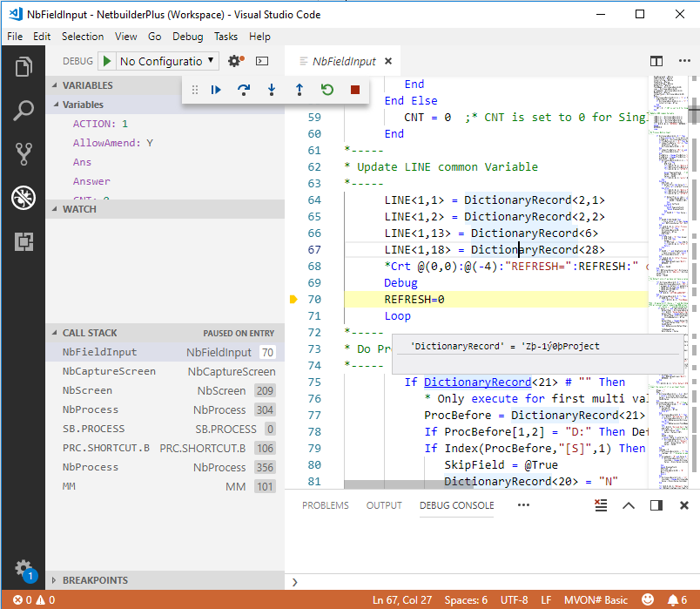This screenshot has width=700, height=609.
Task: Click in the debug console input prompt
Action: click(495, 582)
